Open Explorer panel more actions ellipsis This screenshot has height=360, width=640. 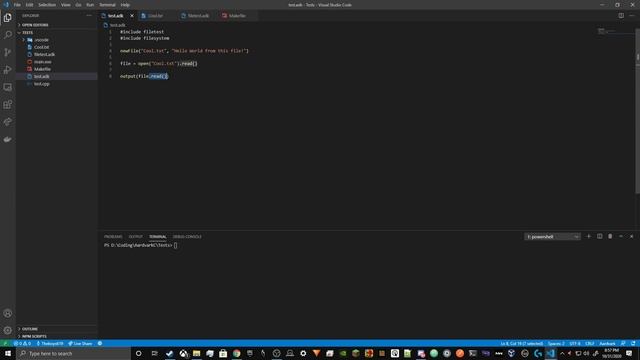pos(89,16)
